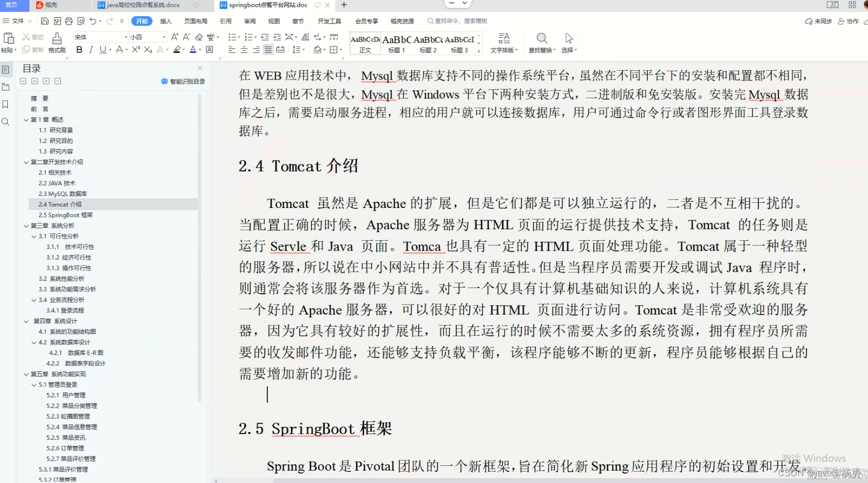
Task: Center align text
Action: point(244,49)
